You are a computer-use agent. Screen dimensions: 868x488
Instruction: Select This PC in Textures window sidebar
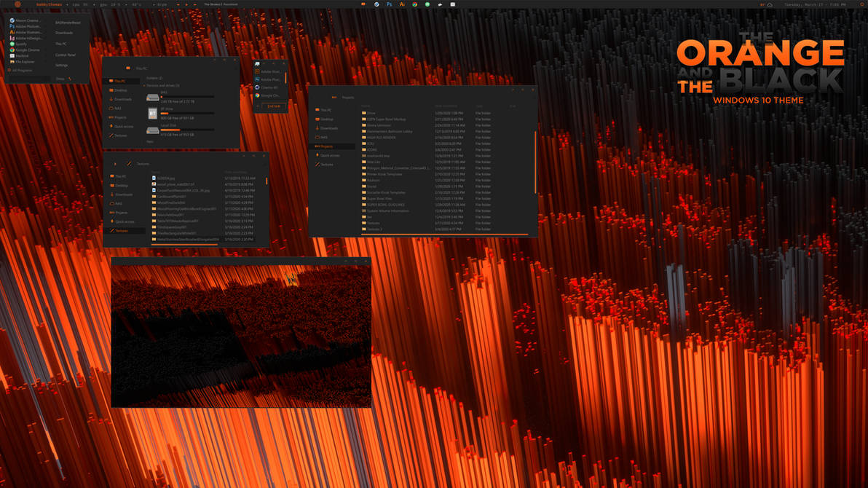tap(118, 176)
